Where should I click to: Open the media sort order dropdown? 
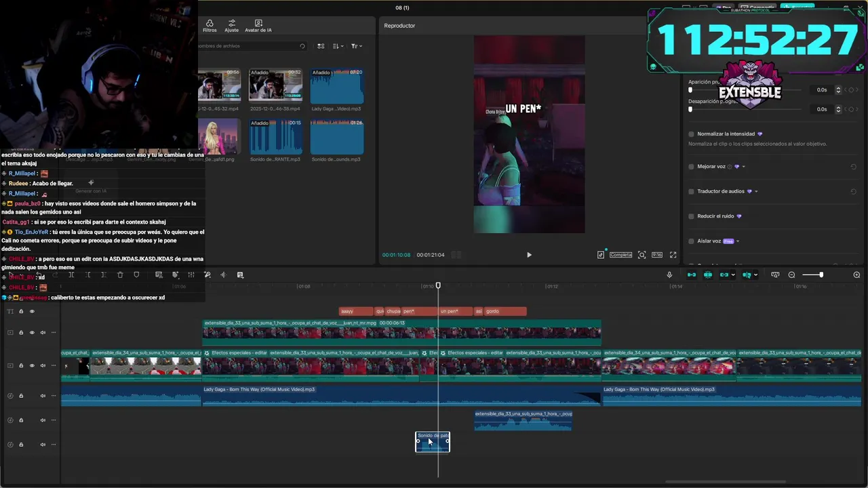338,46
